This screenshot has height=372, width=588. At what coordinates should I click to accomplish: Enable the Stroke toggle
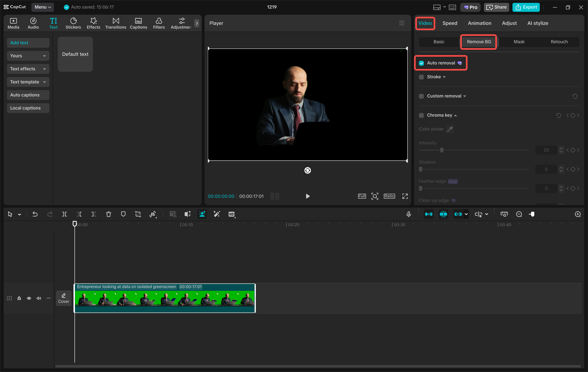(421, 77)
